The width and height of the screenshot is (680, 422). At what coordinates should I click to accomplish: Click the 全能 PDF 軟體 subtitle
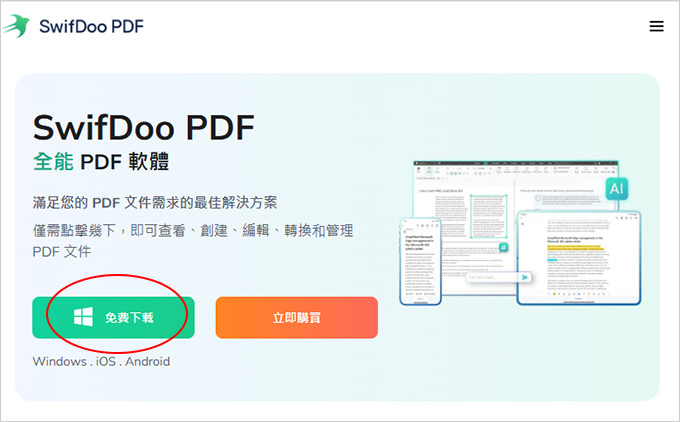coord(101,162)
